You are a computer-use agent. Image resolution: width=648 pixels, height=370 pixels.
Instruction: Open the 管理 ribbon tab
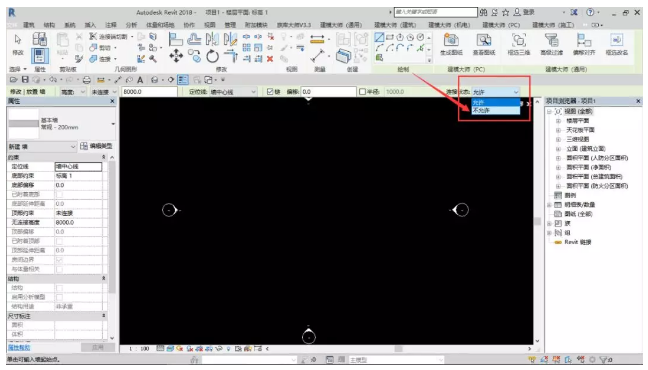[230, 25]
